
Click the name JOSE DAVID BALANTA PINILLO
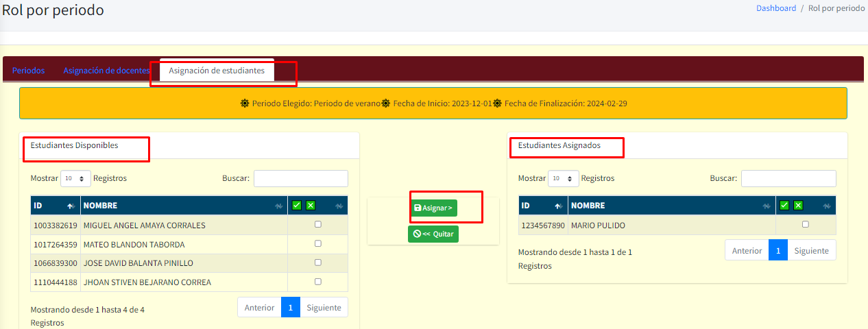click(138, 263)
